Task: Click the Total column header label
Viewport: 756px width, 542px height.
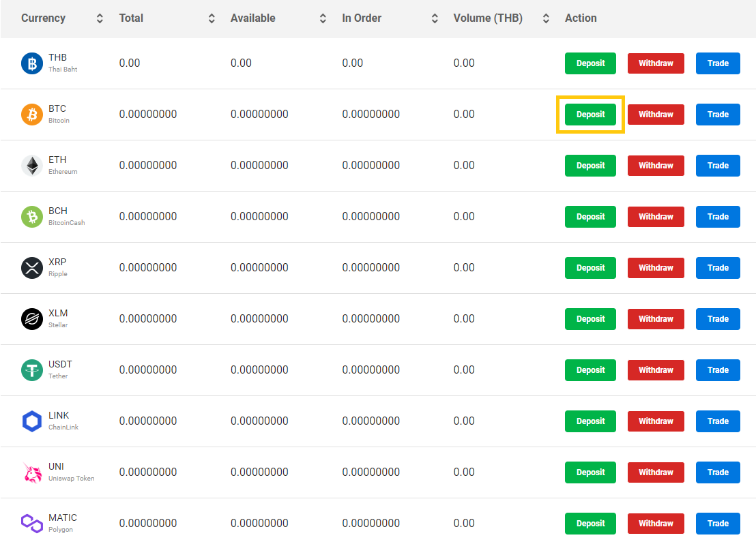Action: [x=131, y=18]
